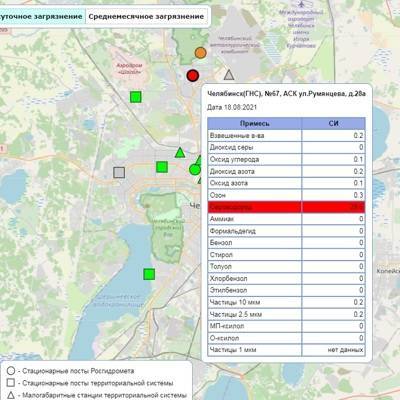Select the МП-ксилол row
400x400 pixels.
pyautogui.click(x=286, y=326)
